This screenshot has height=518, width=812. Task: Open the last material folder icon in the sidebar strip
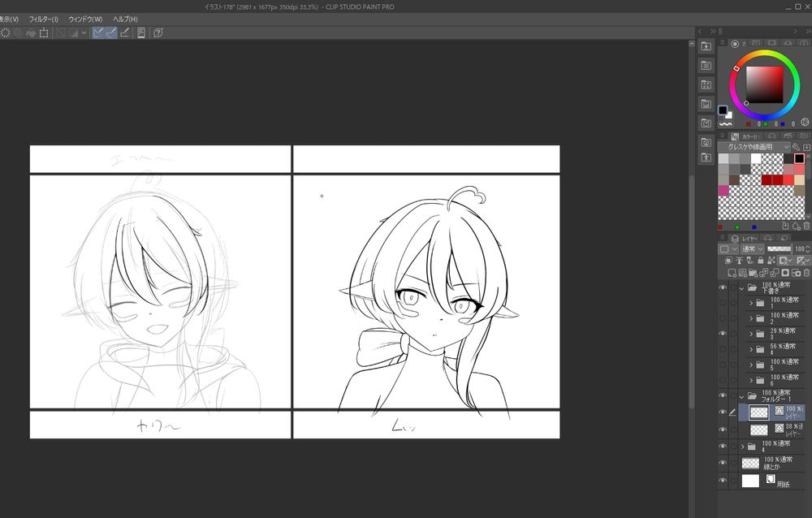[x=706, y=158]
